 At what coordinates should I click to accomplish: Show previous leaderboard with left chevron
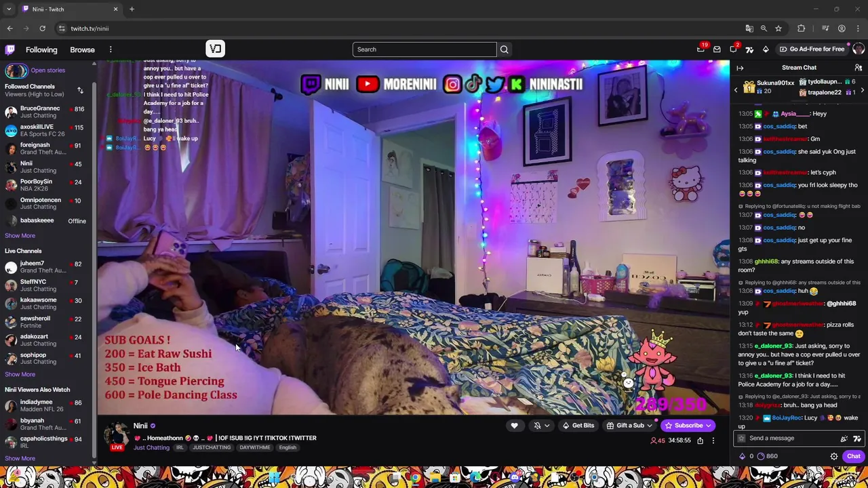pyautogui.click(x=736, y=90)
